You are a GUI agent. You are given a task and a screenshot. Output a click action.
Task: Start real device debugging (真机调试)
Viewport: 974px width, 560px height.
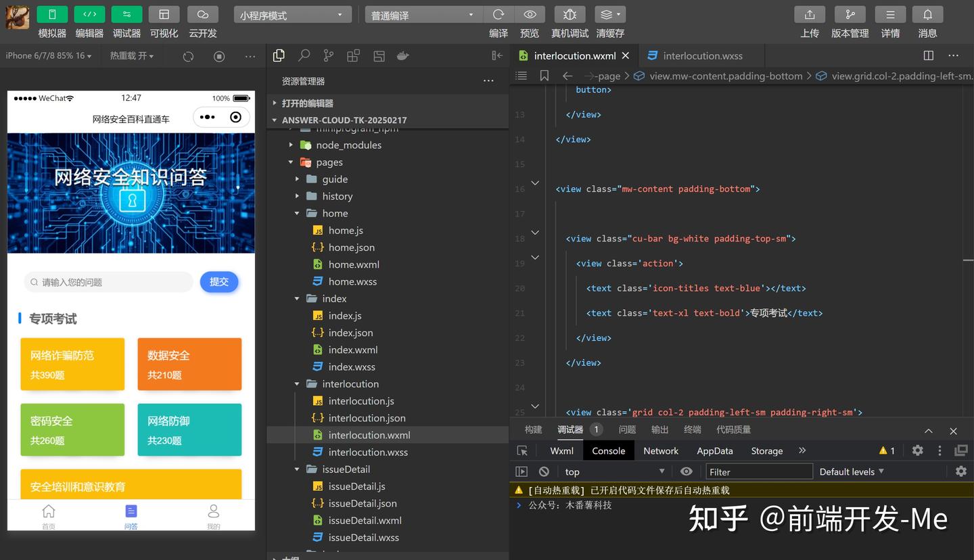tap(570, 14)
